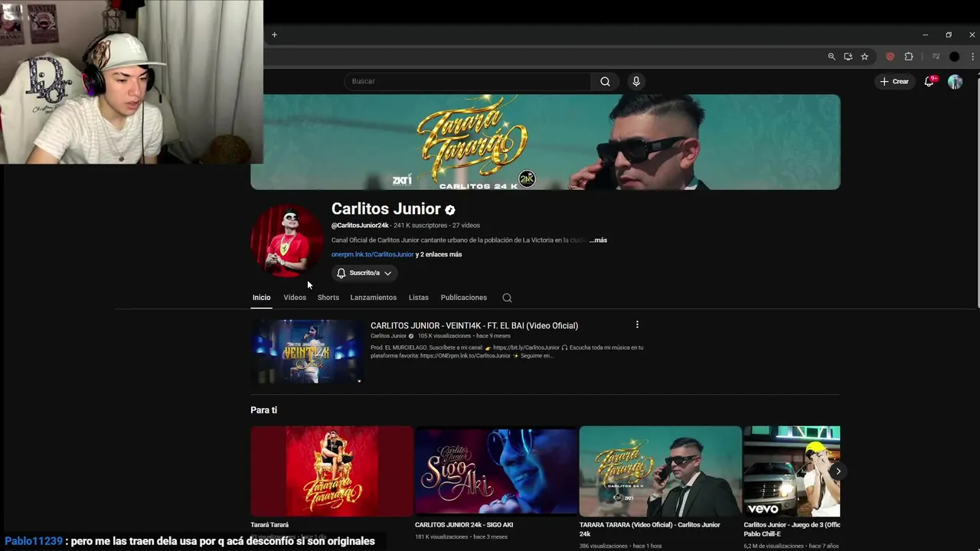980x551 pixels.
Task: Go to the Lanzamientos tab
Action: (374, 298)
